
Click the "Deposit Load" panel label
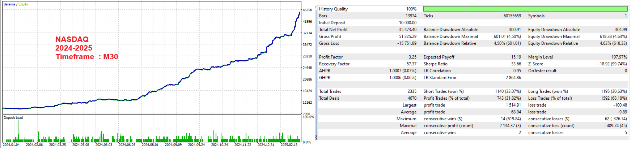click(x=13, y=118)
